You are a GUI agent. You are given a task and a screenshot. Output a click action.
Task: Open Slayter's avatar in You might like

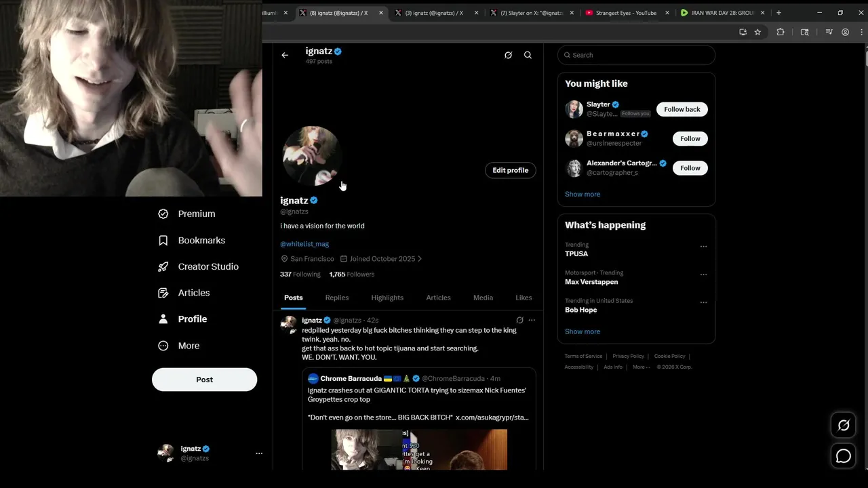pyautogui.click(x=574, y=109)
